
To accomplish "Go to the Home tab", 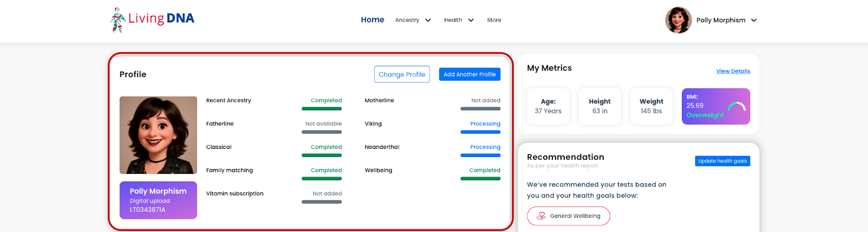I will click(x=373, y=20).
